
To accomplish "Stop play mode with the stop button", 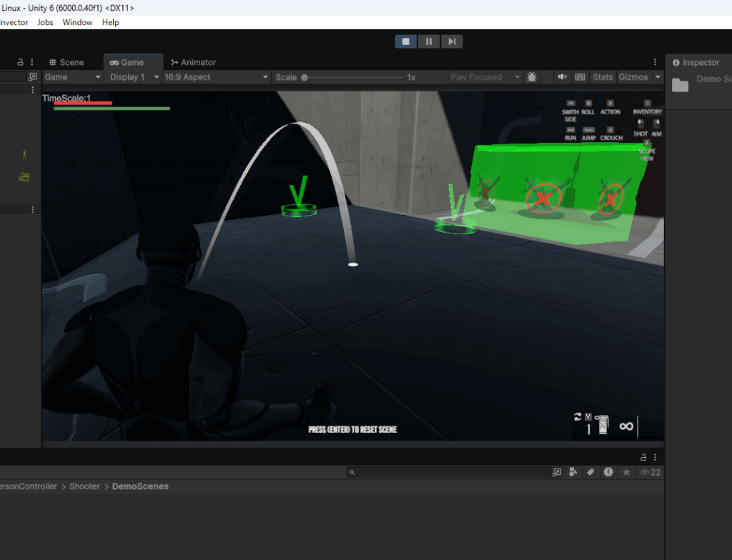I will 405,41.
